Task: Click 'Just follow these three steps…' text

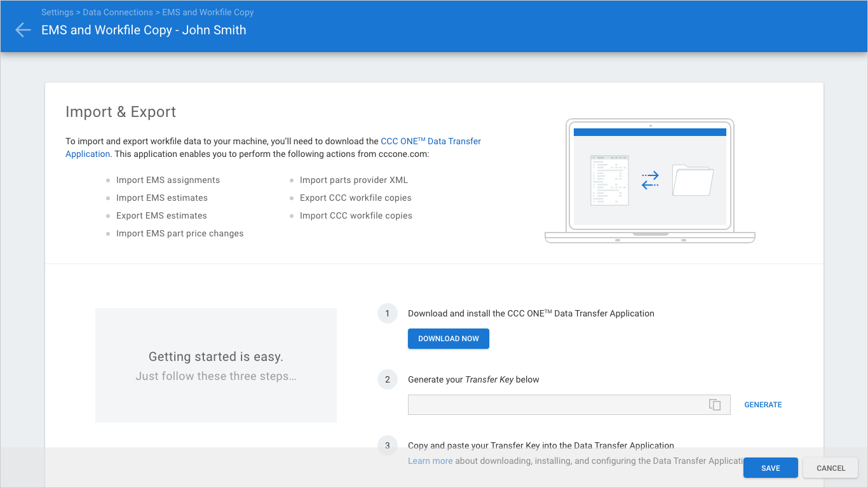Action: point(216,376)
